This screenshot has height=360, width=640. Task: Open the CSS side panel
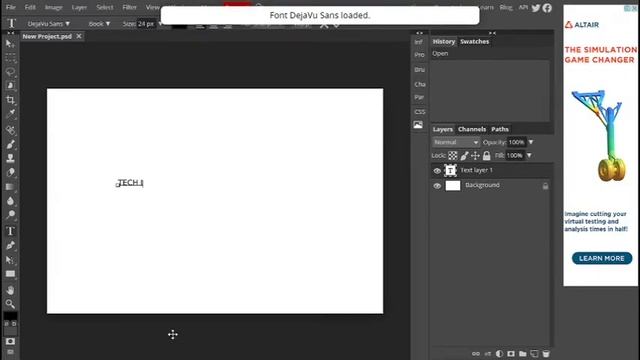420,112
